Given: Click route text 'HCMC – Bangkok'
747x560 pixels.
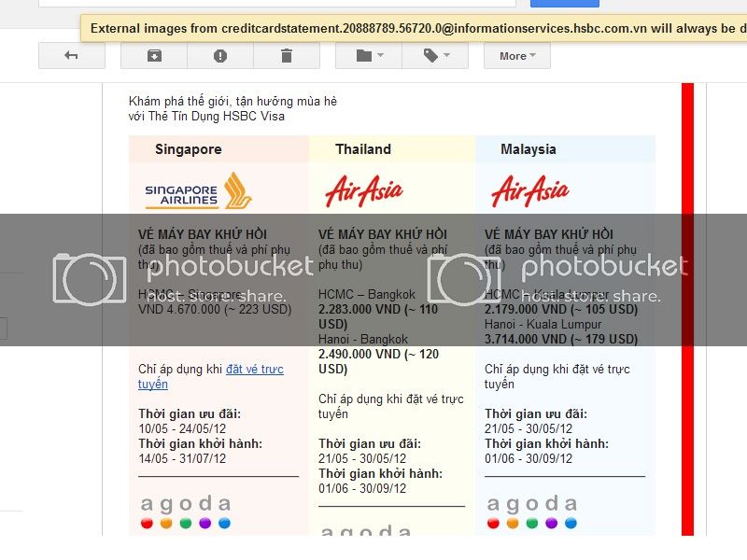Looking at the screenshot, I should coord(367,294).
